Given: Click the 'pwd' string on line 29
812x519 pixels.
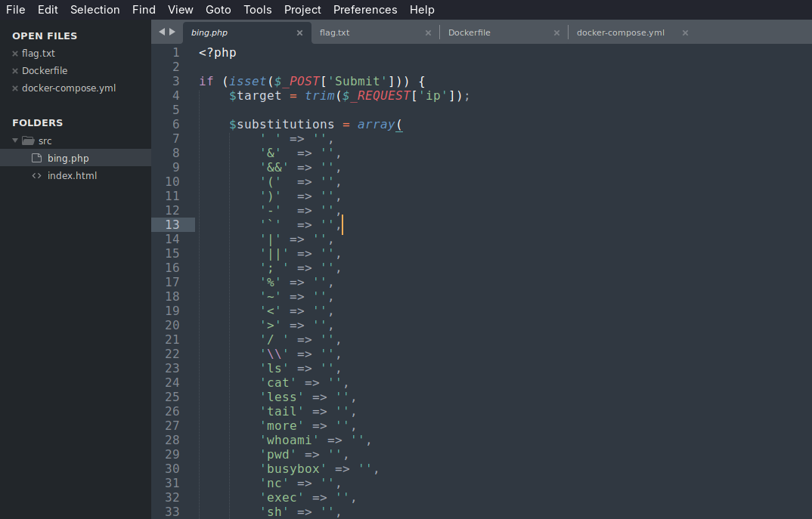Looking at the screenshot, I should [278, 455].
